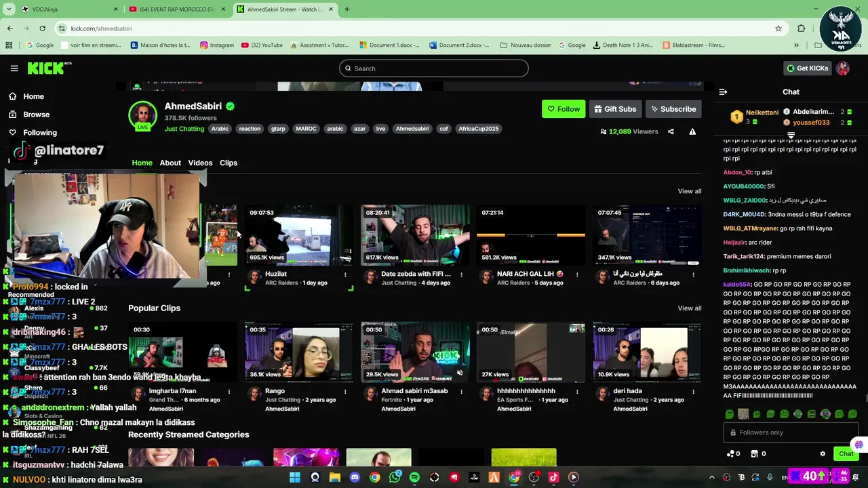This screenshot has width=868, height=488.
Task: View all recent videos
Action: [690, 191]
